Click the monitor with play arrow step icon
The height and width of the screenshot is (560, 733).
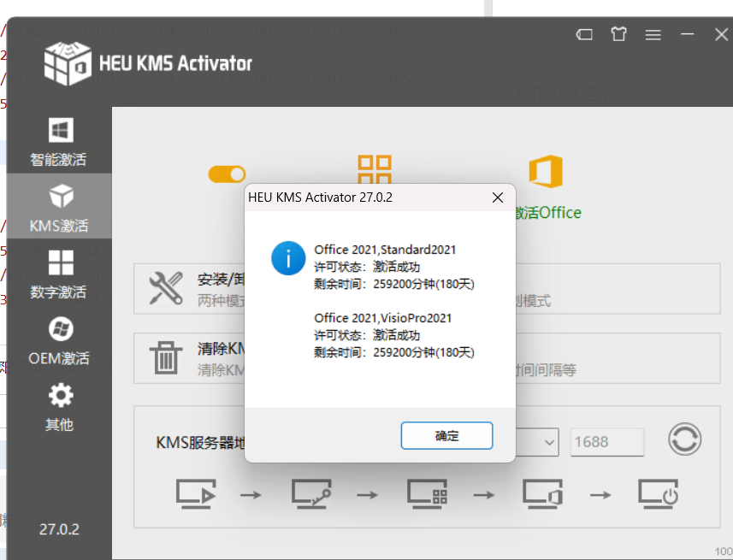pyautogui.click(x=196, y=493)
